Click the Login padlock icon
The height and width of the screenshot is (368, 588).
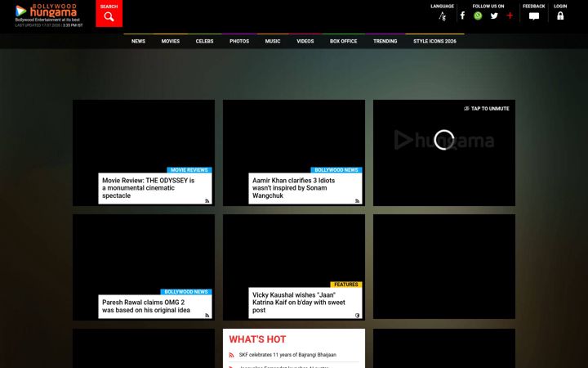pyautogui.click(x=560, y=16)
